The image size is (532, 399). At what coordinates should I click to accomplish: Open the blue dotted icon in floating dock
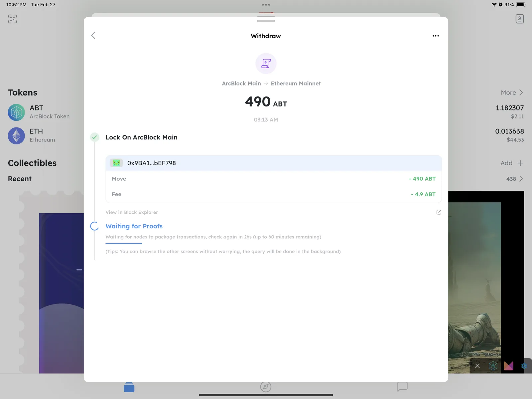pos(524,366)
